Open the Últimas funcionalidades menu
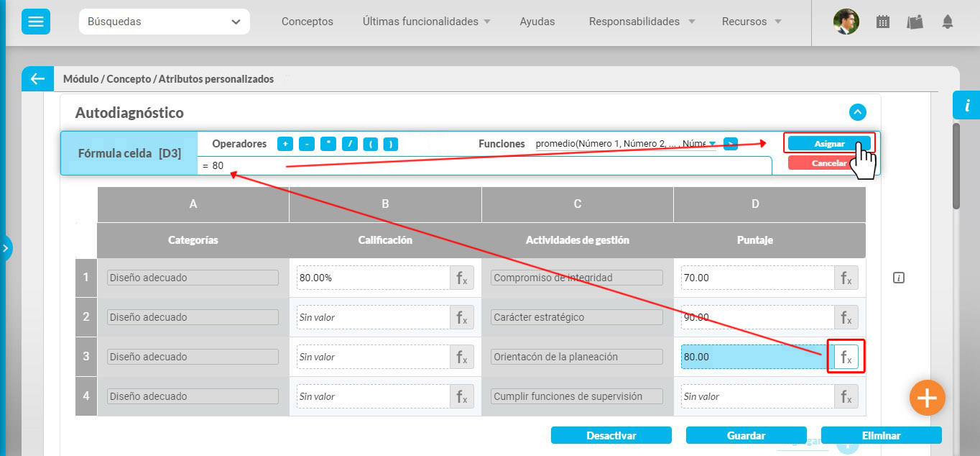Screen dimensions: 980x456 point(426,22)
